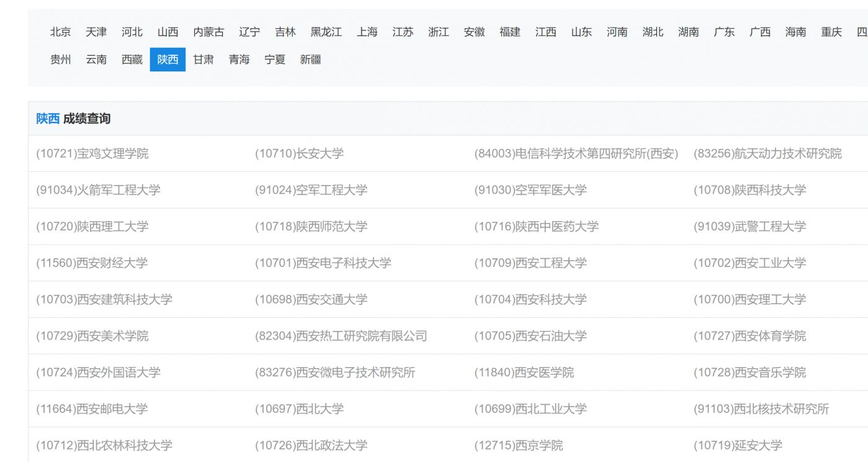Select (10727)西安体育学院
Viewport: 868px width, 462px height.
tap(749, 336)
